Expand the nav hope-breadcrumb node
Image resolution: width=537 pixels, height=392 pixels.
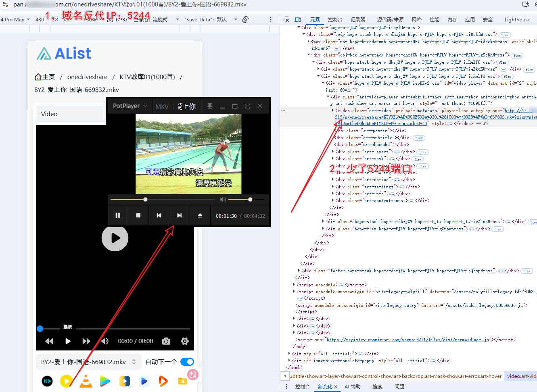point(309,41)
